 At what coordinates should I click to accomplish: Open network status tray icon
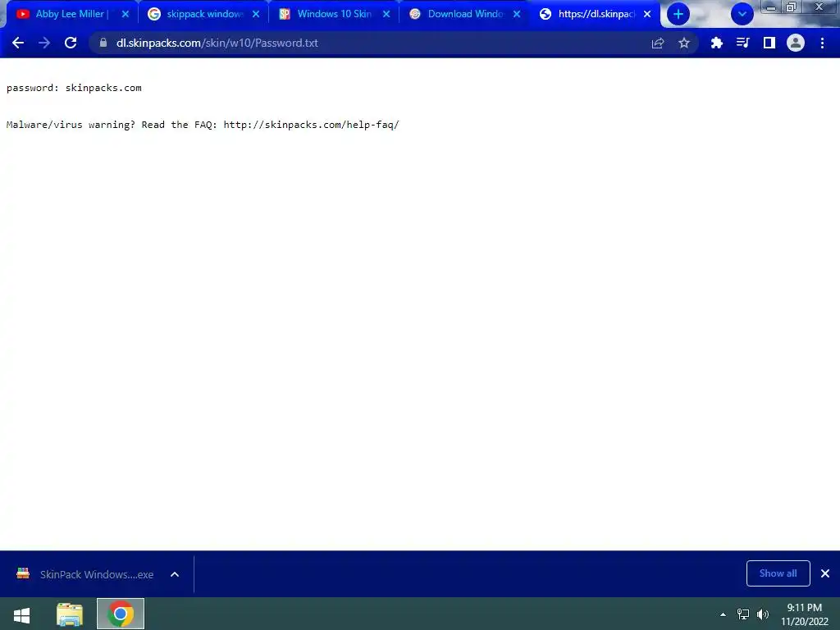(743, 614)
